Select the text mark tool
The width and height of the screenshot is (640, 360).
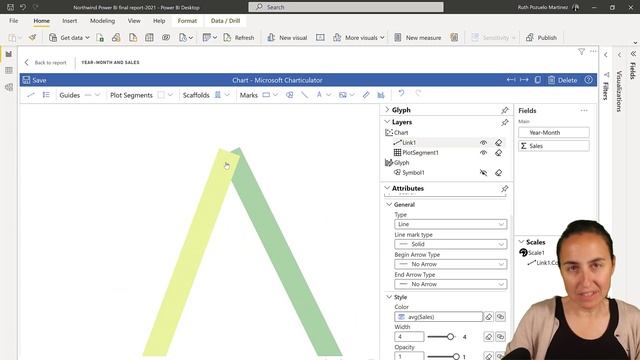[x=319, y=95]
